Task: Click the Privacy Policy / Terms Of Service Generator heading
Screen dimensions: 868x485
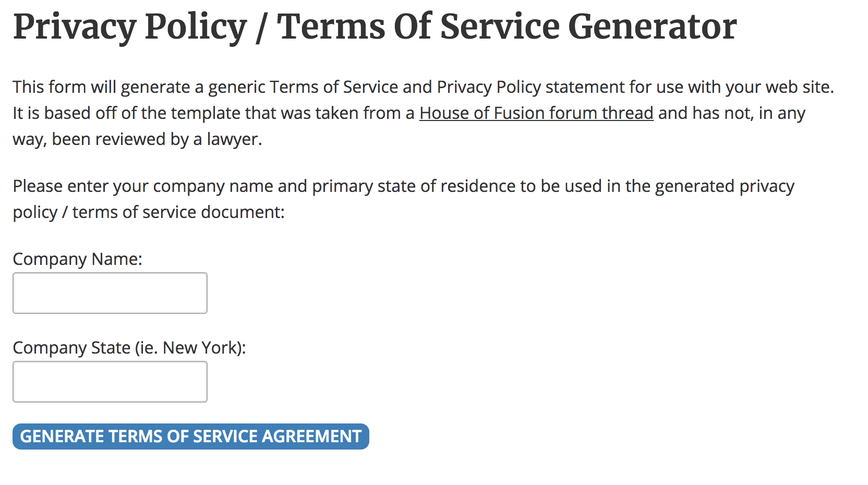Action: pyautogui.click(x=375, y=27)
